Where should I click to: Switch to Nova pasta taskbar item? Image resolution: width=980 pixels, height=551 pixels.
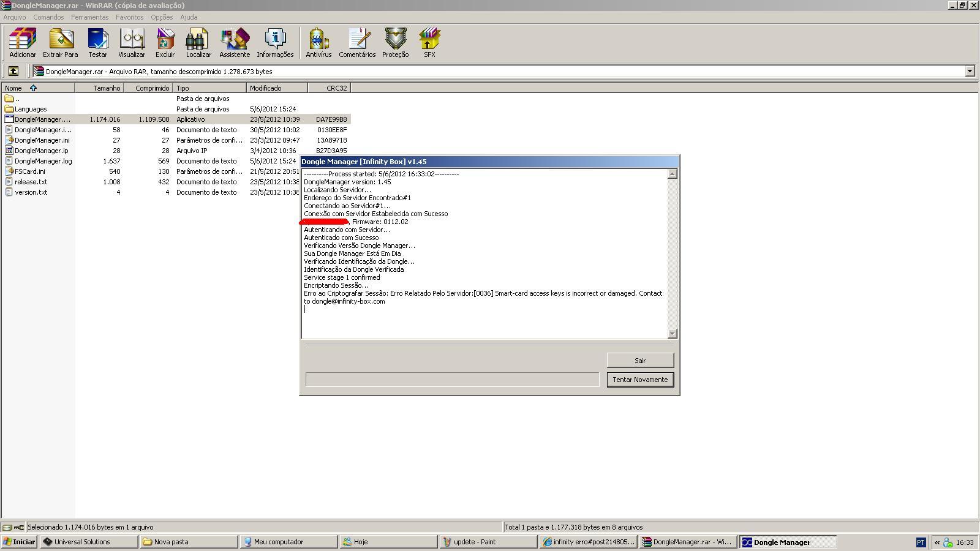pyautogui.click(x=189, y=542)
